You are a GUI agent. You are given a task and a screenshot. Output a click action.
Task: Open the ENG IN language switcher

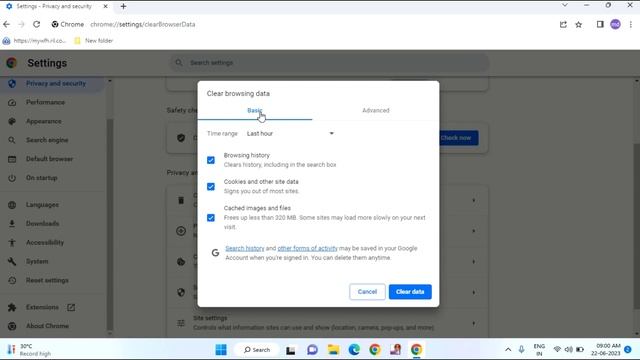tap(539, 350)
